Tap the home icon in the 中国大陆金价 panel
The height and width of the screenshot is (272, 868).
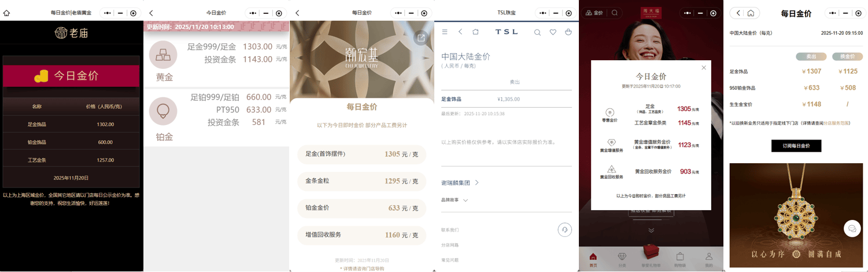point(751,13)
